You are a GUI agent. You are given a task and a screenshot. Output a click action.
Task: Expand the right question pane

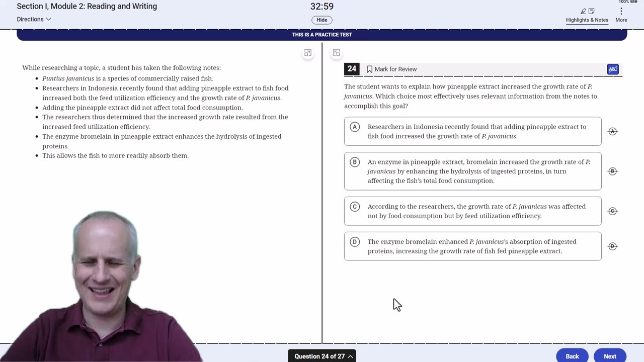[x=337, y=53]
